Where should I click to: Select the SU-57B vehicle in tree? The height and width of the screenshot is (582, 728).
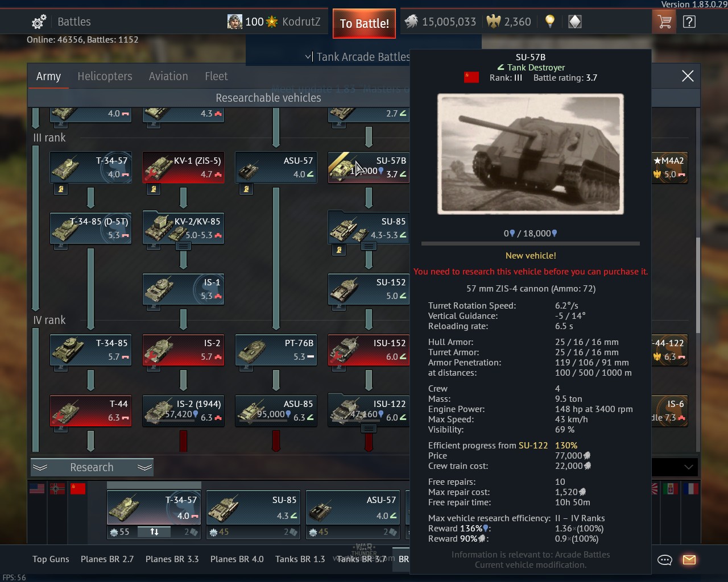coord(369,167)
